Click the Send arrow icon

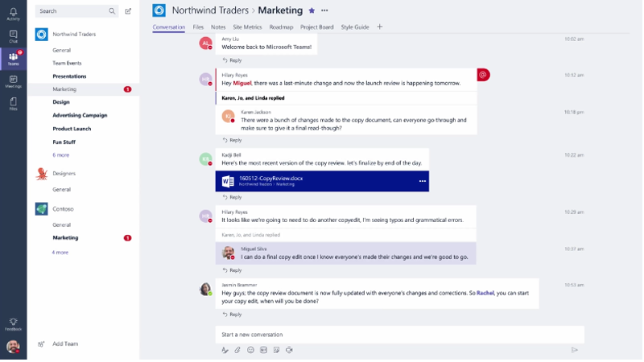[575, 350]
